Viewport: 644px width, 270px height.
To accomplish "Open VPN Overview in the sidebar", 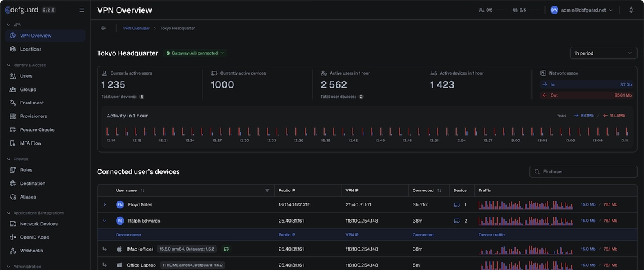I will click(x=45, y=36).
